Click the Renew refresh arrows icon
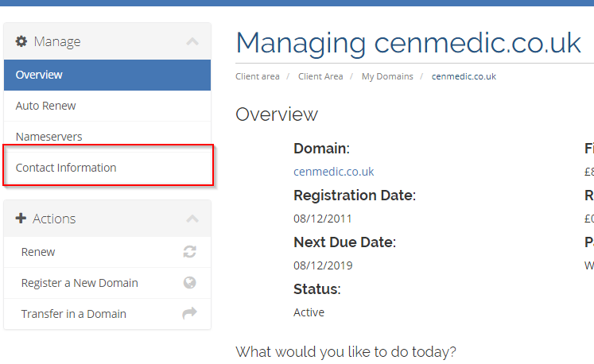 pos(189,252)
